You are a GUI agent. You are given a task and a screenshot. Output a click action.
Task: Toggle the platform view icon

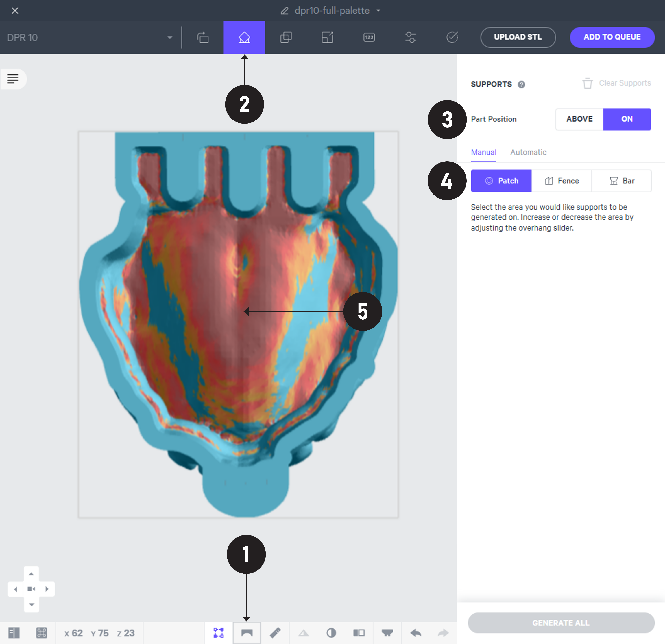387,633
